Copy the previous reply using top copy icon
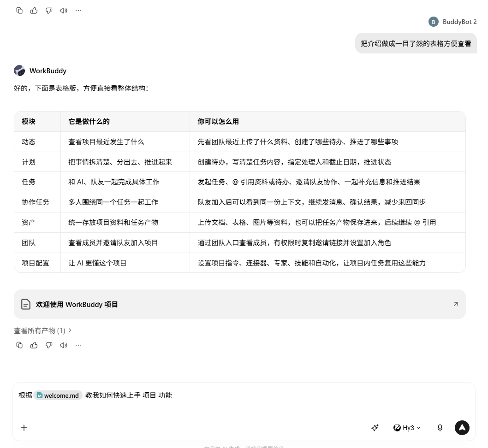This screenshot has height=448, width=488. [19, 11]
